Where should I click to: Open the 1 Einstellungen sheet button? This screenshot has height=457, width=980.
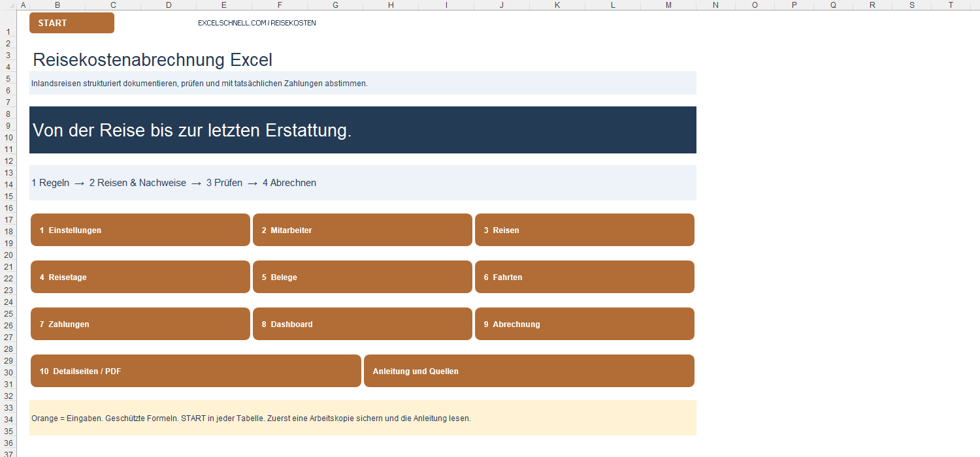(140, 230)
